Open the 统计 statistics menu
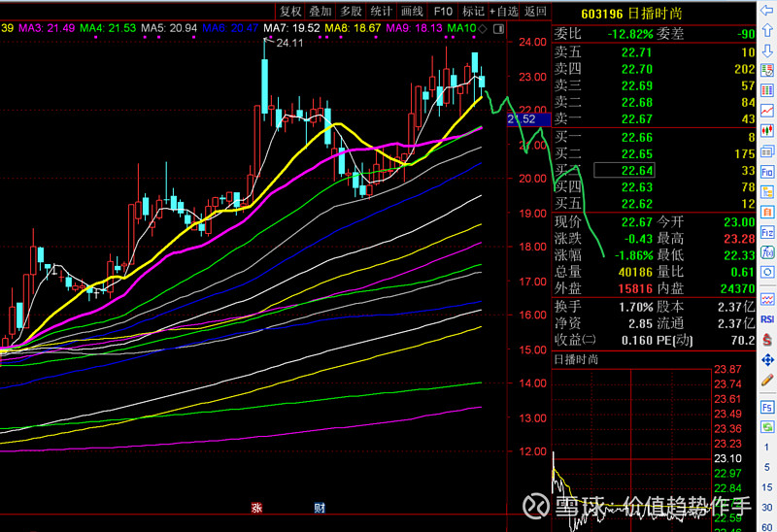Image resolution: width=777 pixels, height=532 pixels. (x=382, y=11)
